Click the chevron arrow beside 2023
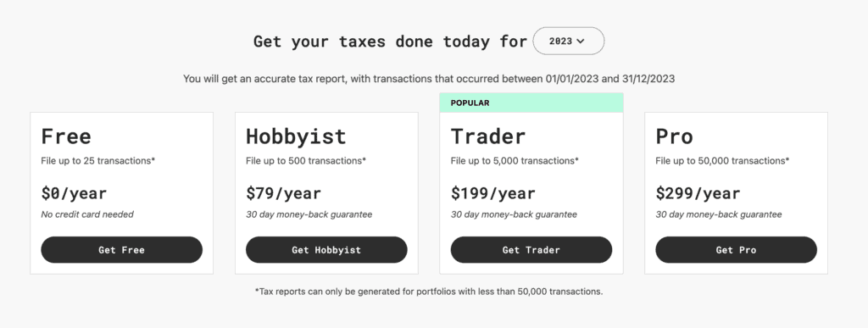 pyautogui.click(x=580, y=42)
